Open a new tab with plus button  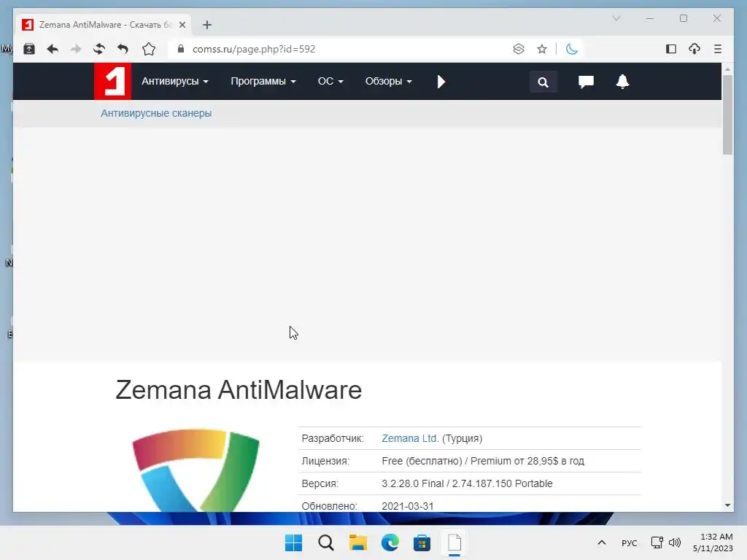tap(206, 25)
